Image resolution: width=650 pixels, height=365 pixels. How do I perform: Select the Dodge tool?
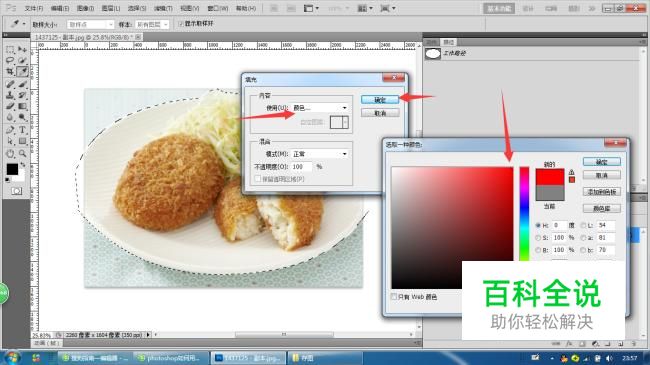coord(22,118)
